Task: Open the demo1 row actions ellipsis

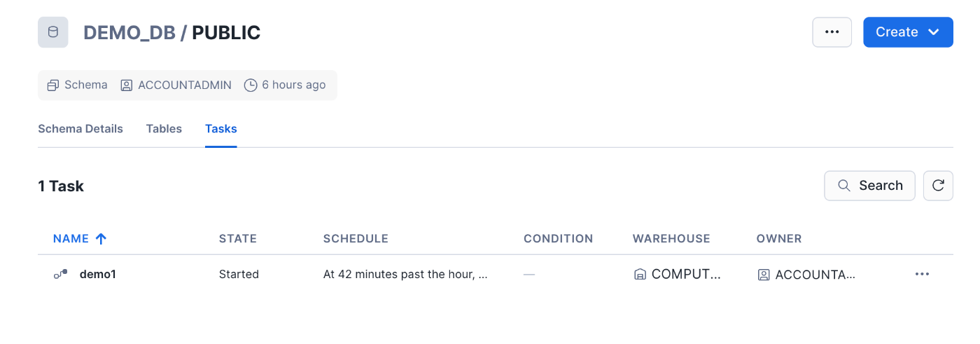Action: pyautogui.click(x=922, y=274)
